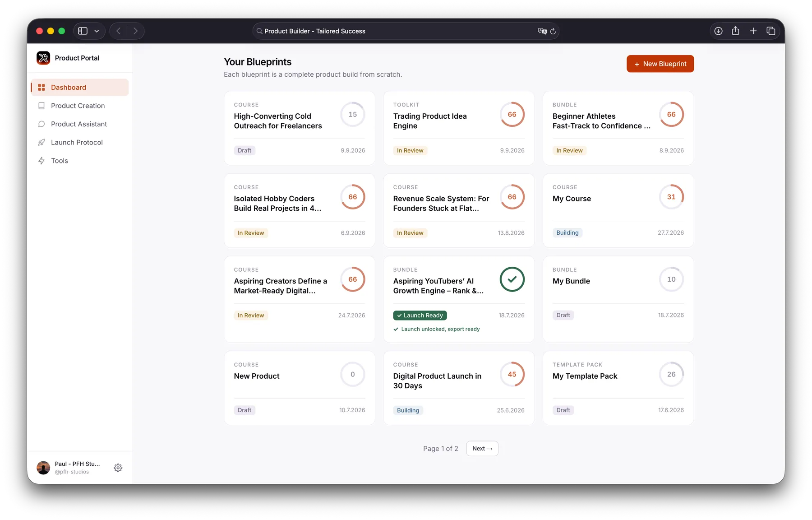Image resolution: width=812 pixels, height=520 pixels.
Task: Click the Beginner Athletes Fast-Track blueprint title
Action: pos(601,121)
